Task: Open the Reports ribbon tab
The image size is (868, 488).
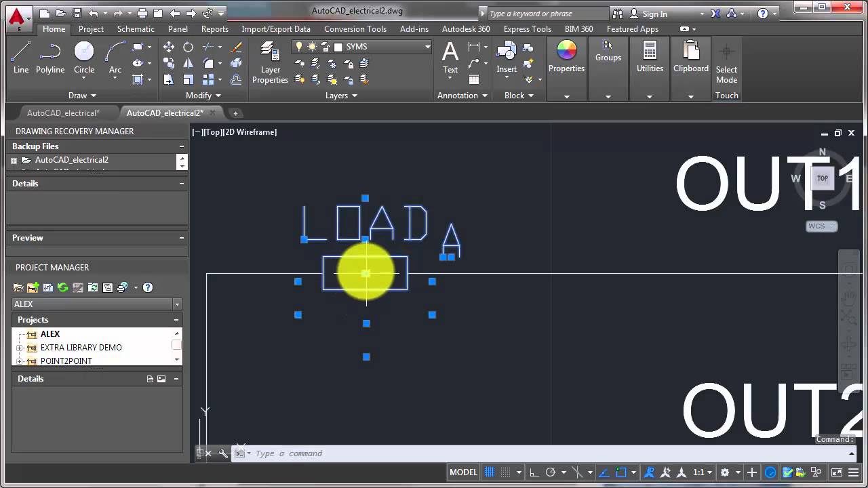Action: [x=214, y=29]
